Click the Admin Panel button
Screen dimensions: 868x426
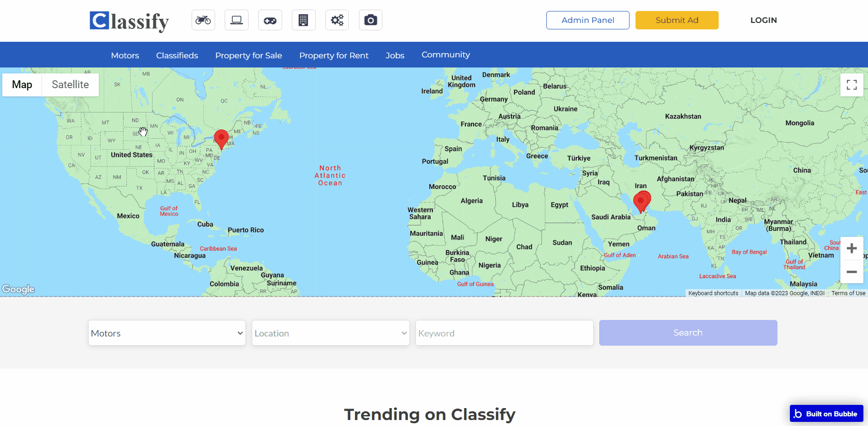[x=588, y=20]
